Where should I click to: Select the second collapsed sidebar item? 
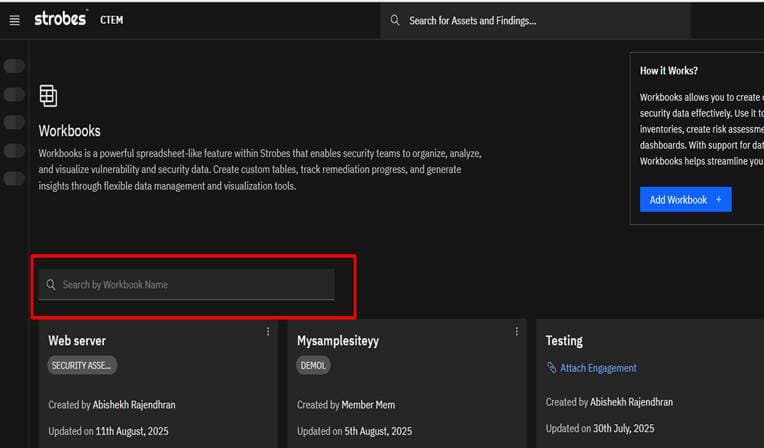point(14,94)
